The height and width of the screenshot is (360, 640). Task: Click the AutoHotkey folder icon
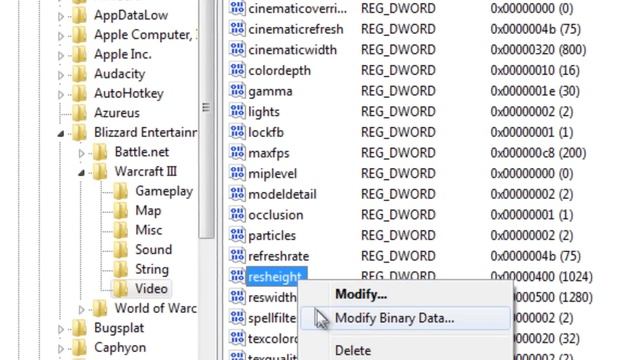[x=80, y=93]
